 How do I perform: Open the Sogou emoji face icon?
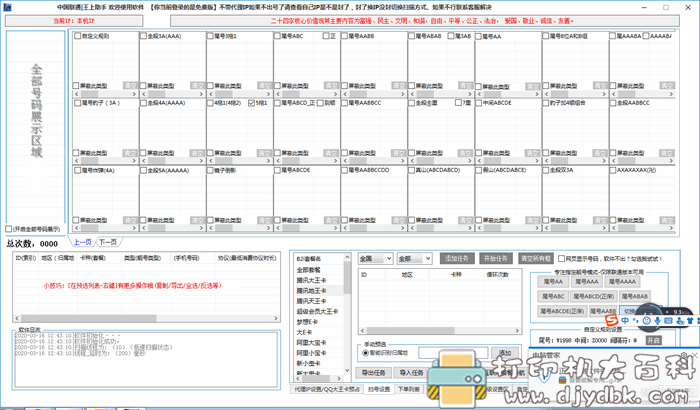pos(647,321)
